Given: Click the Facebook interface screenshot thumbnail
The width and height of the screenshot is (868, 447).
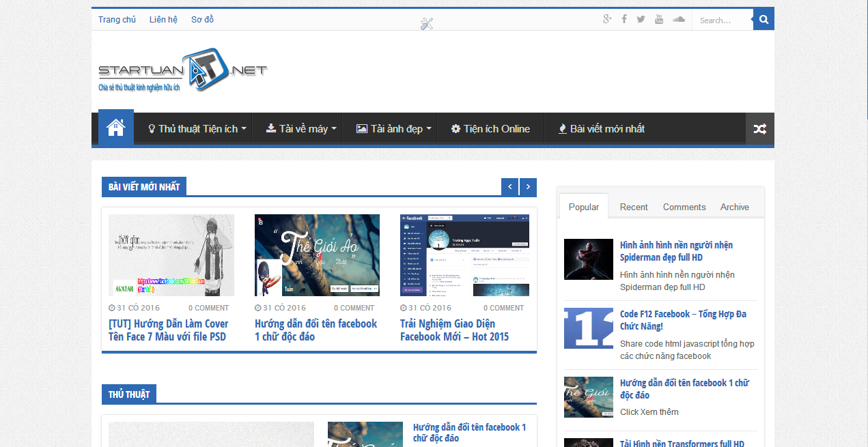Looking at the screenshot, I should pos(464,255).
